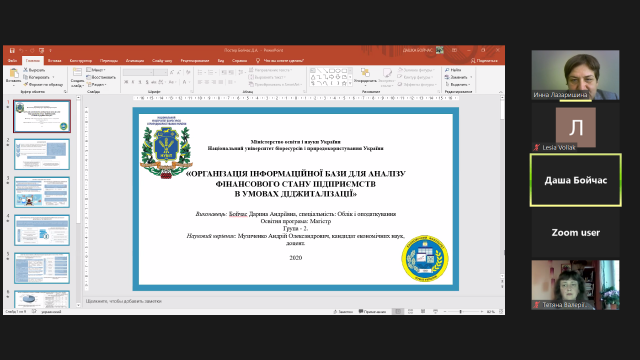Toggle strikethrough abc formatting
This screenshot has height=360, width=640.
tap(154, 82)
